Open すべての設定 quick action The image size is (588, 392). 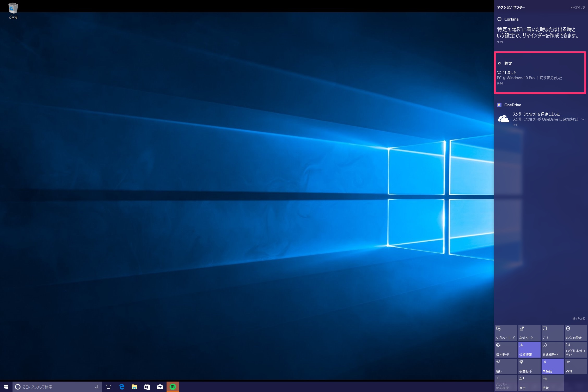[576, 333]
